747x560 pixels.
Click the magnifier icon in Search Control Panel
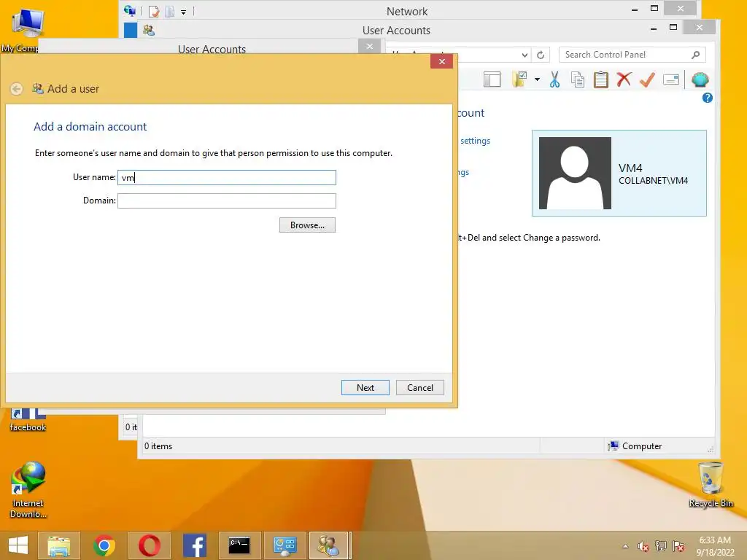[x=695, y=55]
